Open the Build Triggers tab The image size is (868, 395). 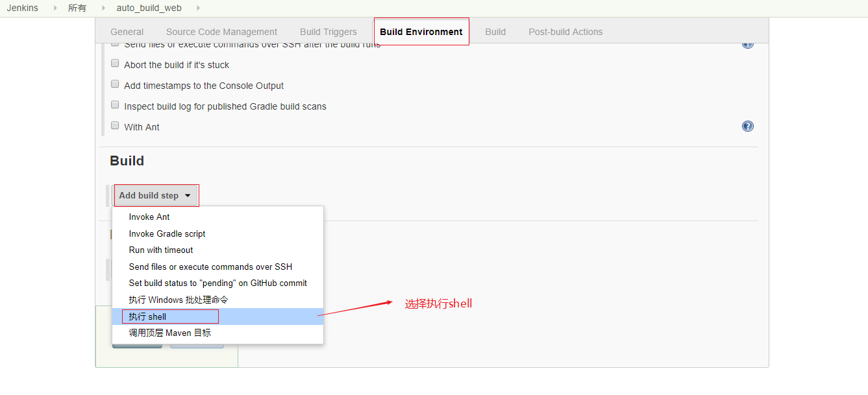pos(329,32)
